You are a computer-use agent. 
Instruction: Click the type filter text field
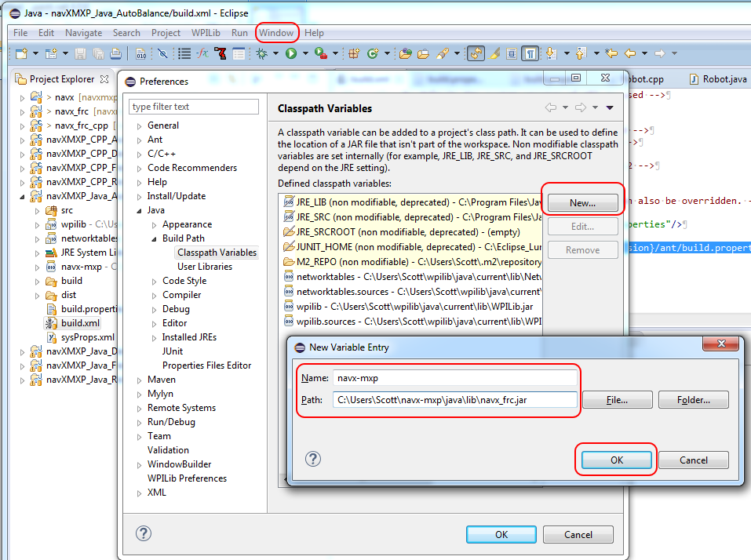(x=194, y=106)
